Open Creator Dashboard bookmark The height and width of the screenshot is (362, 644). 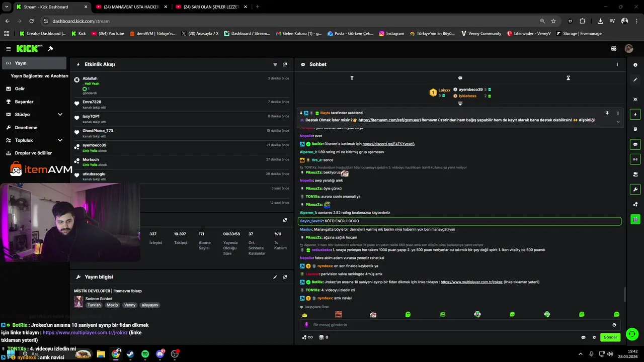point(42,34)
